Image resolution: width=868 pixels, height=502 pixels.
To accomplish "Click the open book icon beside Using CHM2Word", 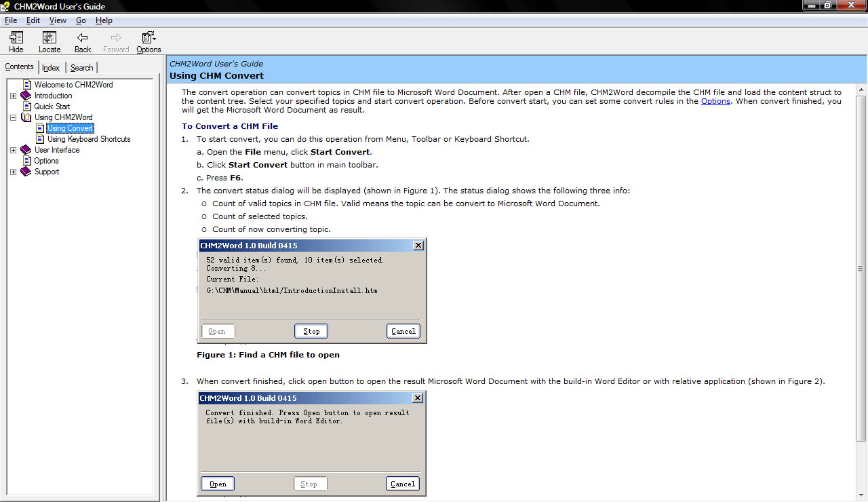I will click(x=26, y=117).
